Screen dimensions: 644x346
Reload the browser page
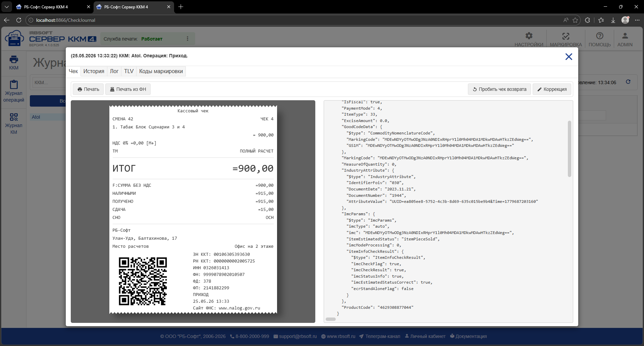click(x=19, y=20)
